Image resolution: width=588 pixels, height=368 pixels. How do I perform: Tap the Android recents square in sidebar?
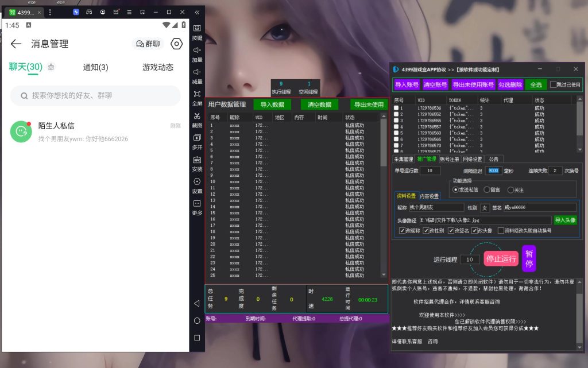tap(197, 338)
